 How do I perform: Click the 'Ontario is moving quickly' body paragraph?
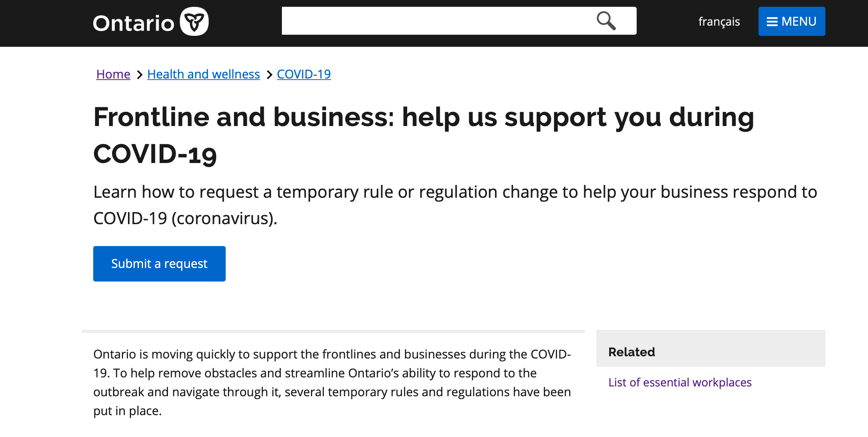[x=332, y=382]
